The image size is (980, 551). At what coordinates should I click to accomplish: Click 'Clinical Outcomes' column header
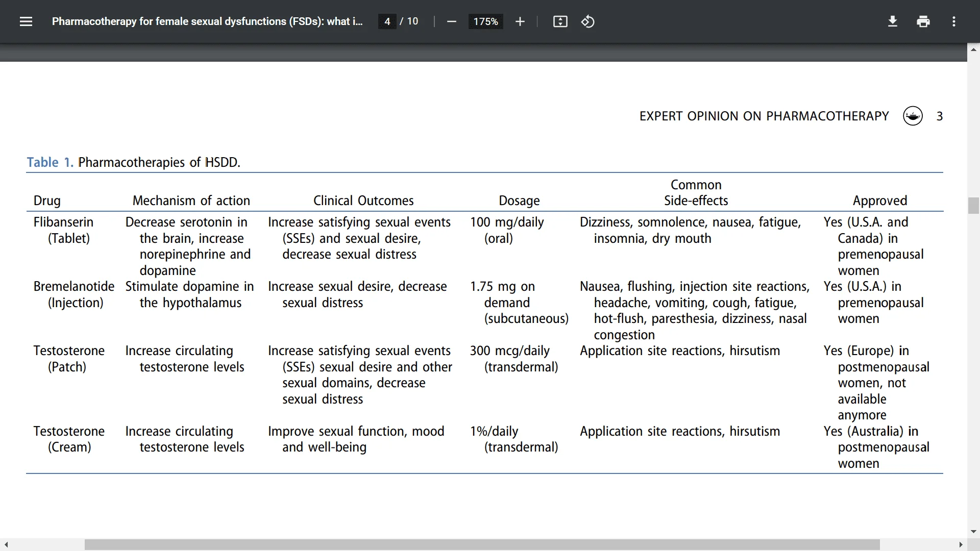coord(363,201)
